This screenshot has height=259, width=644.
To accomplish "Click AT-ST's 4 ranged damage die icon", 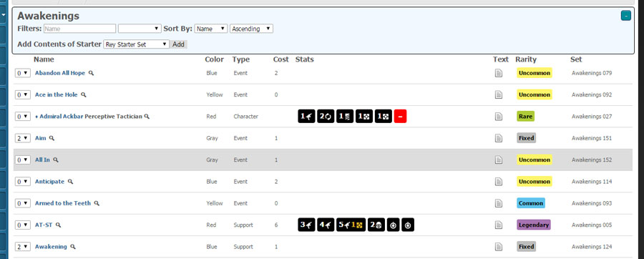I will click(326, 225).
